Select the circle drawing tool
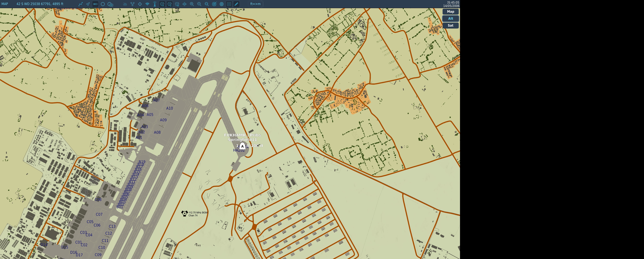The height and width of the screenshot is (259, 644). pos(103,4)
